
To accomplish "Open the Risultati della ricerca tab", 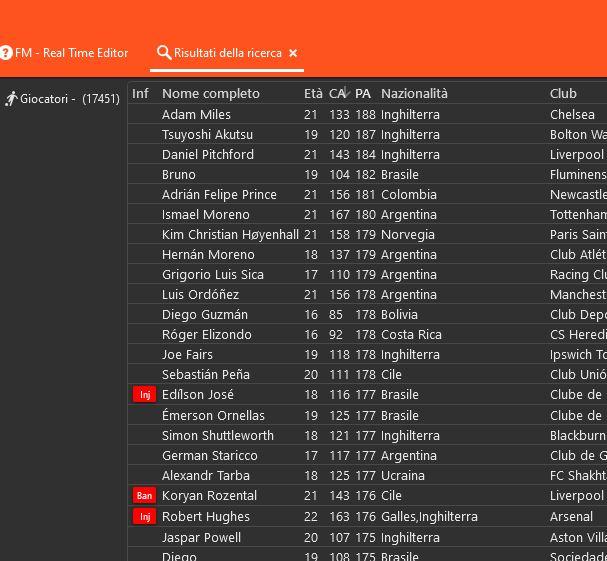I will [x=227, y=53].
